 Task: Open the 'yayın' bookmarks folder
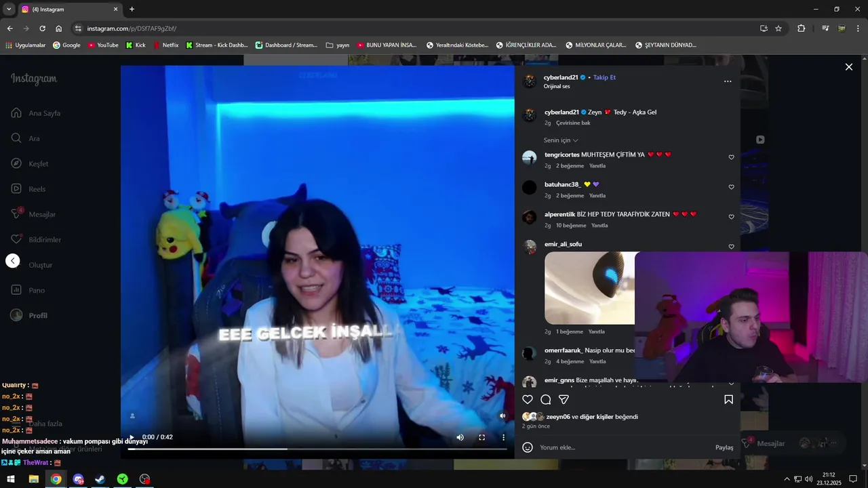[338, 45]
